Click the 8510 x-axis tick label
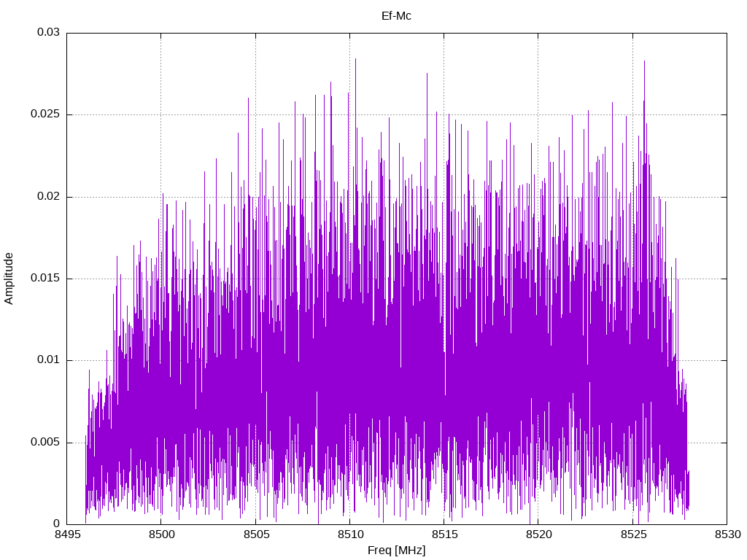This screenshot has width=747, height=560. tap(350, 534)
